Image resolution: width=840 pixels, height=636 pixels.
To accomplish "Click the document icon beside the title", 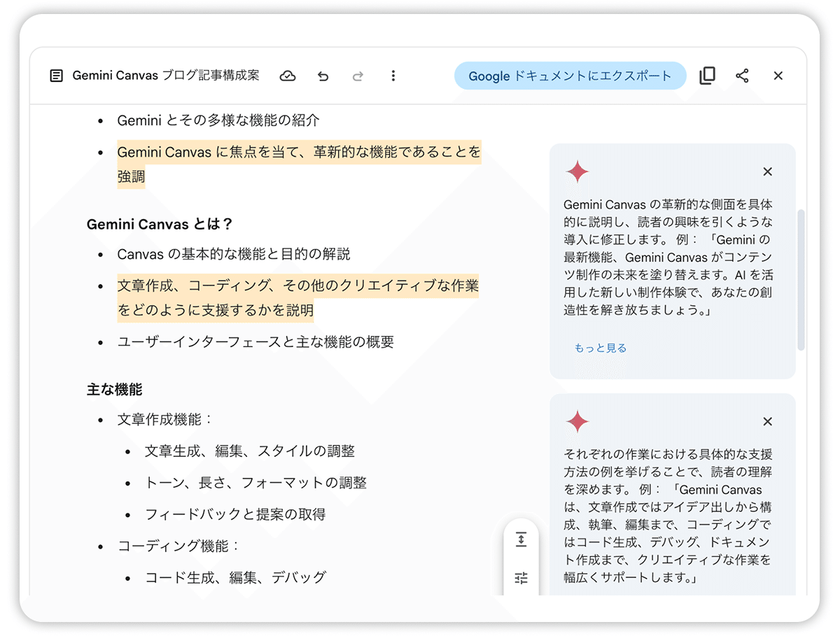I will (x=57, y=76).
